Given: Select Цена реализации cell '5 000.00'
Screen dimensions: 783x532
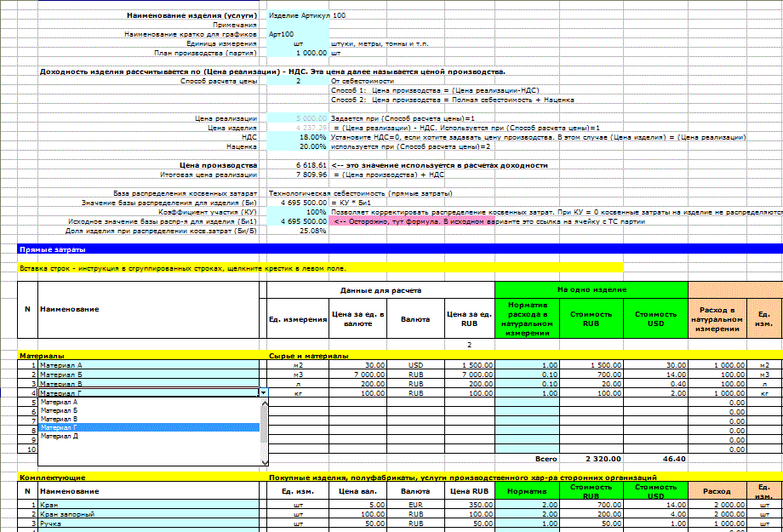Looking at the screenshot, I should click(x=298, y=118).
